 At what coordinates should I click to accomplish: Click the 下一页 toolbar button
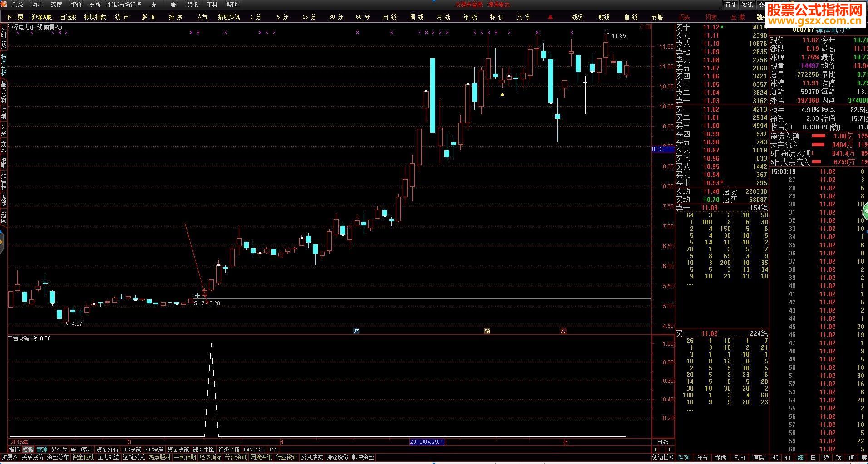[15, 17]
